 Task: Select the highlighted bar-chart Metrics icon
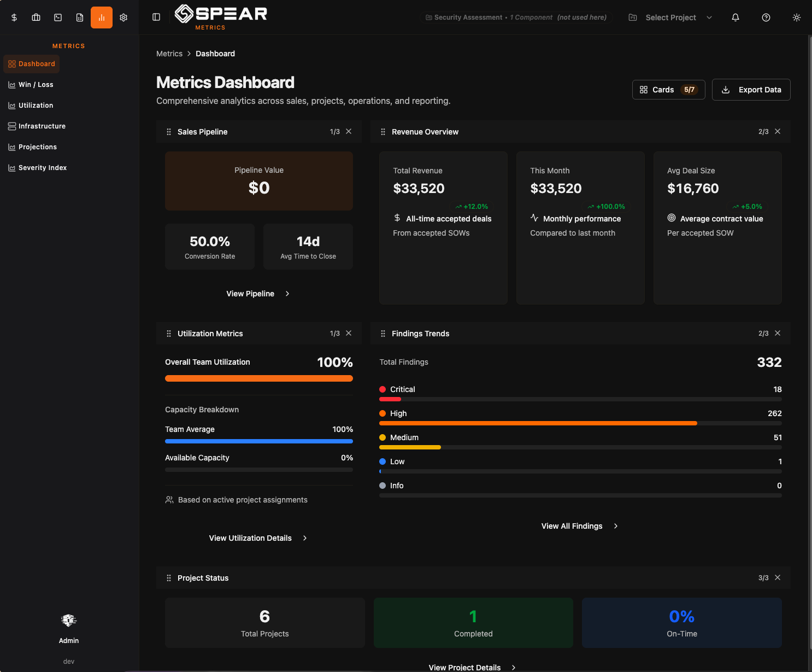coord(102,17)
